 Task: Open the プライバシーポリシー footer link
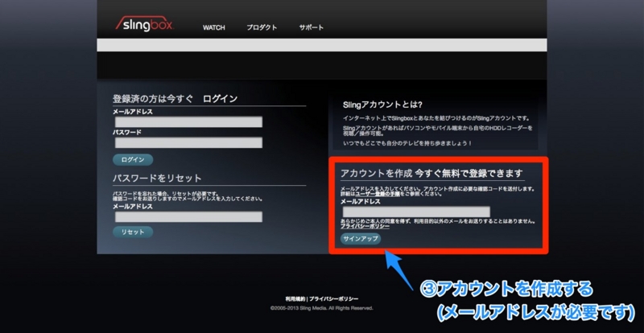(x=334, y=299)
